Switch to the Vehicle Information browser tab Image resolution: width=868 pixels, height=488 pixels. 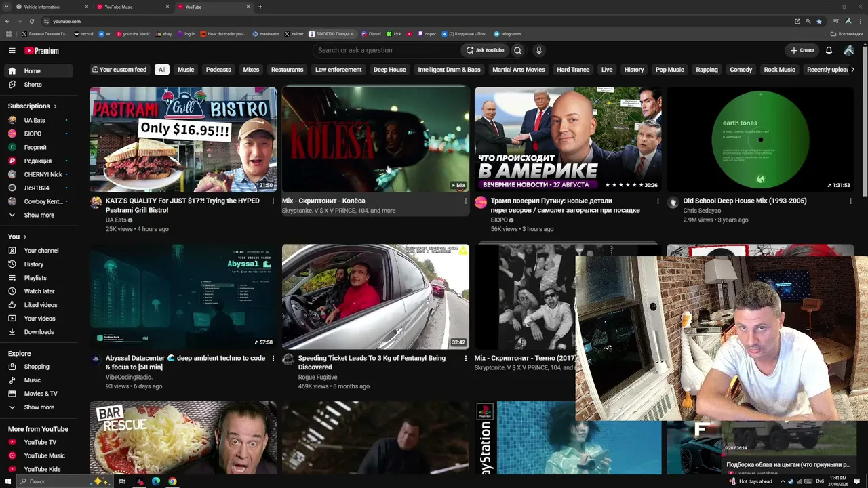tap(53, 7)
